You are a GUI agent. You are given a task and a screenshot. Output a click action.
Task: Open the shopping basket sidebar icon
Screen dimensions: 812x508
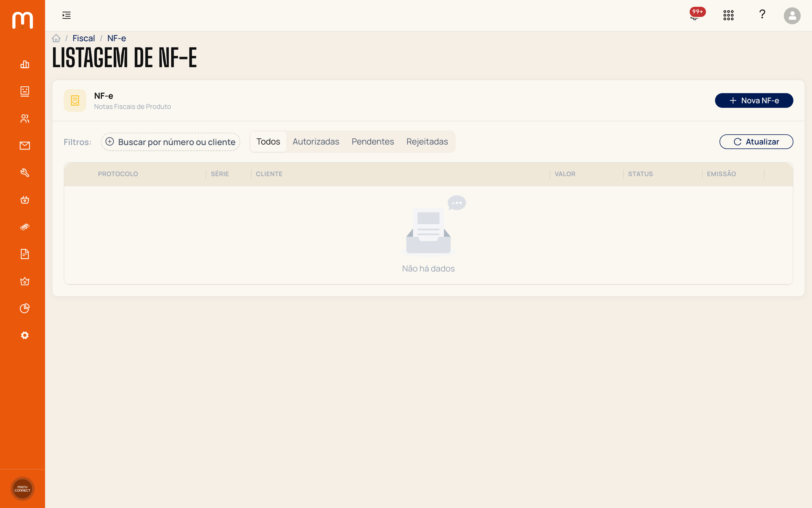(x=25, y=200)
